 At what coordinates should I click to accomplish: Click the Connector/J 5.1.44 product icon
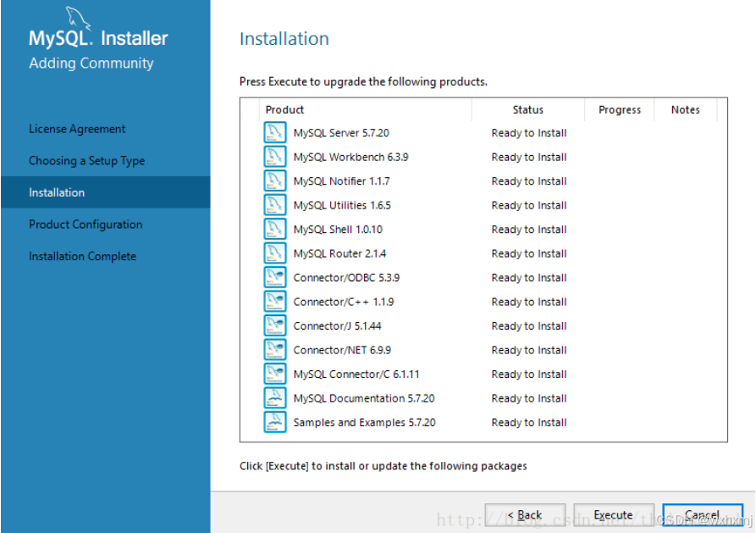click(x=275, y=325)
